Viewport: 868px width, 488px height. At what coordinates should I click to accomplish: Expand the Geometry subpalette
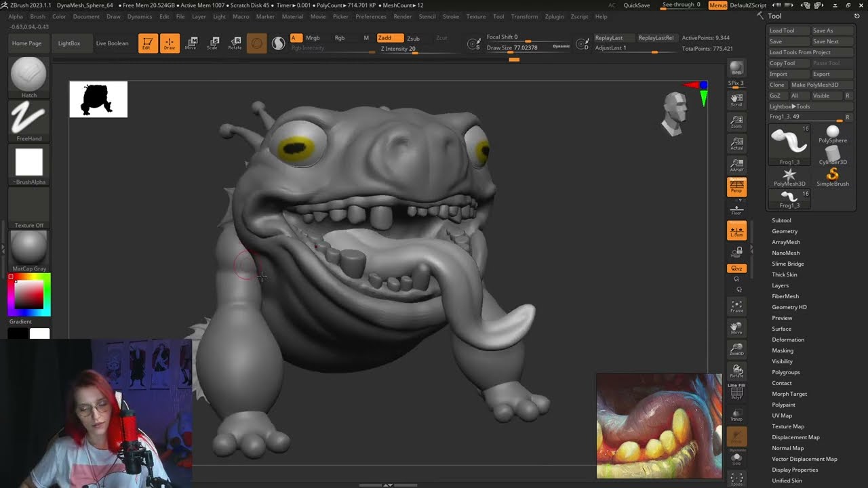(785, 231)
